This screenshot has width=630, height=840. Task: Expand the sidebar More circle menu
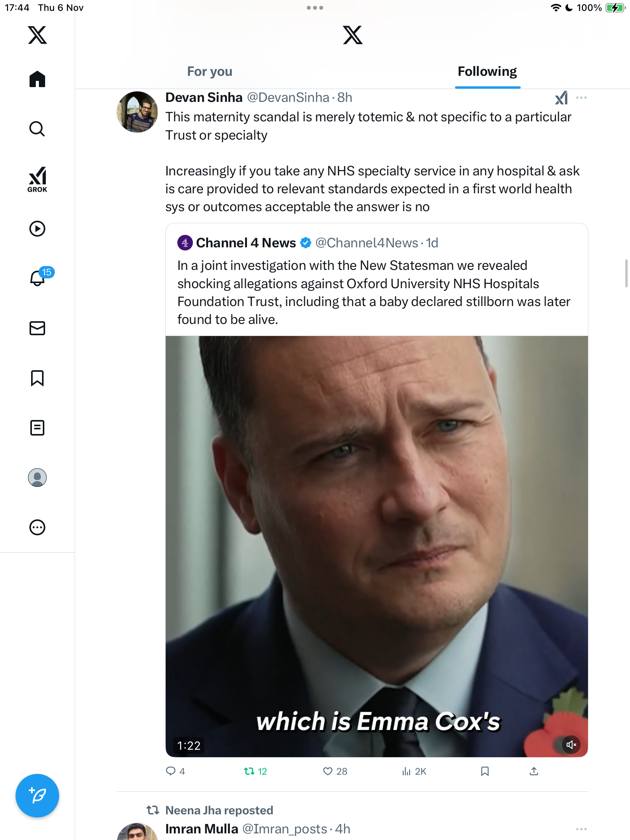tap(37, 527)
